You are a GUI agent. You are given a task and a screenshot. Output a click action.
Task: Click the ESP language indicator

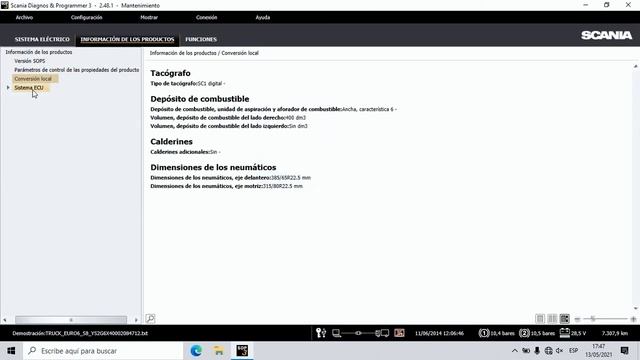(573, 351)
